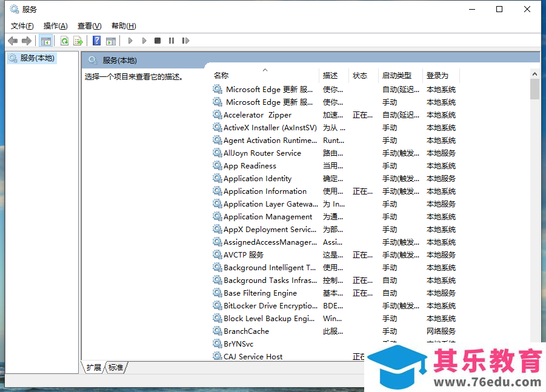Click 网络服务 login value of BranchCache
Screen dimensions: 546x392
point(441,331)
